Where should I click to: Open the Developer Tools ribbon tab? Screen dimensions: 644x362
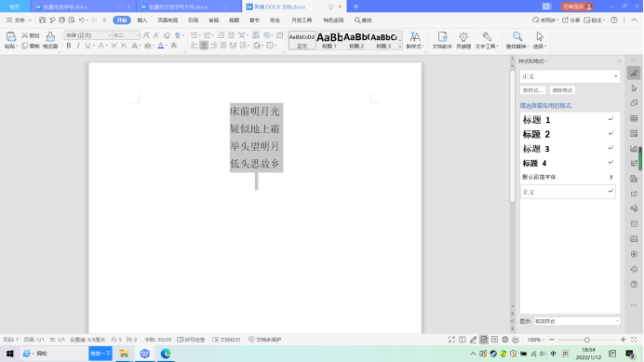click(x=302, y=20)
